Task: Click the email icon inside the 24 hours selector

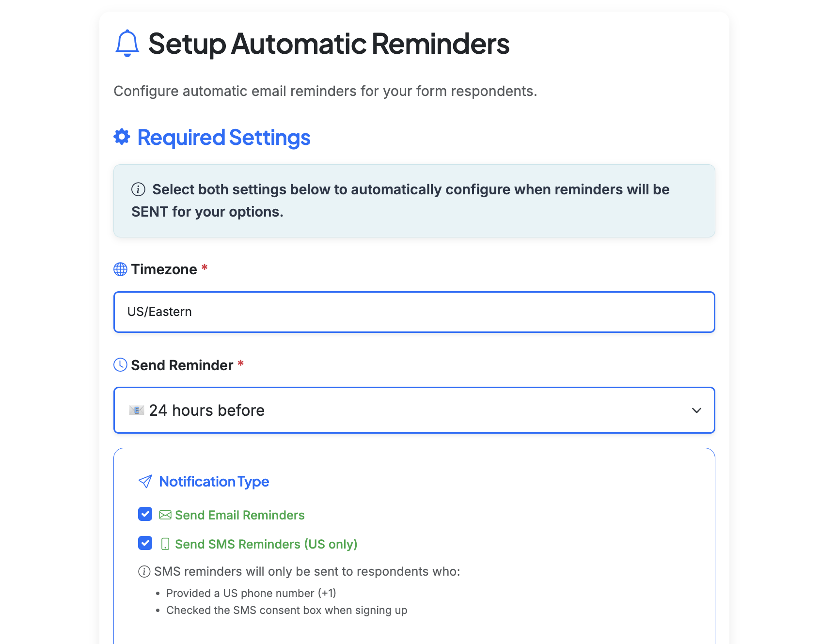Action: point(136,410)
